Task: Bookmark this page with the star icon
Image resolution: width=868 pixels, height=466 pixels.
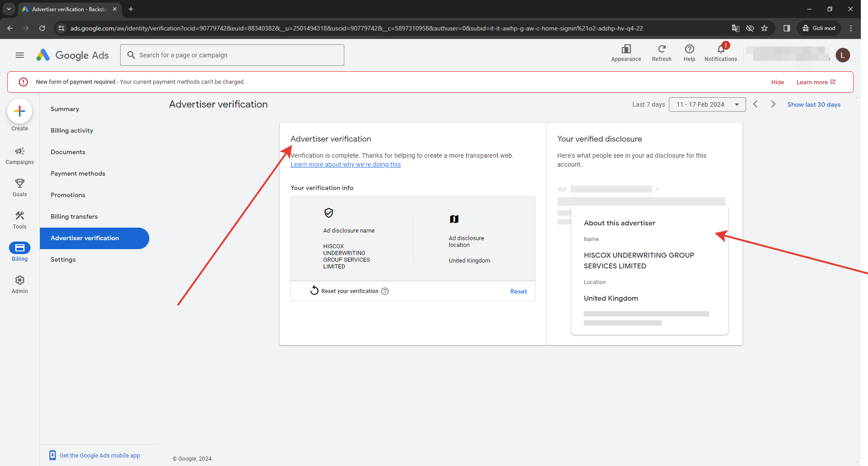Action: [x=764, y=28]
